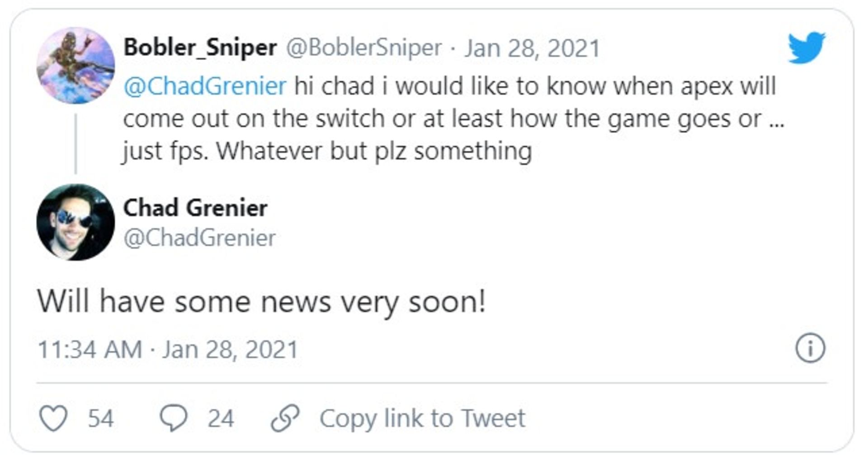Open the gray @ChadGrenier handle
868x462 pixels.
pos(199,238)
